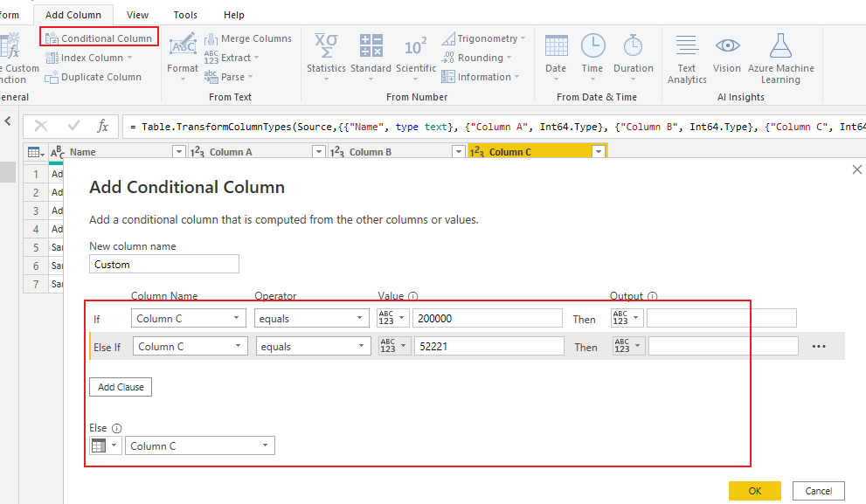
Task: Open Scientific operations menu
Action: click(416, 57)
